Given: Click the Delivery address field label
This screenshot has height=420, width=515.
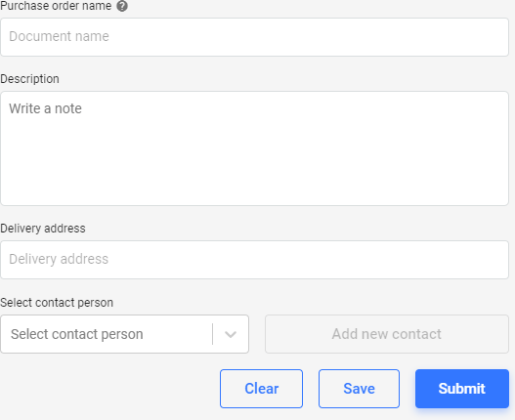Looking at the screenshot, I should tap(43, 229).
